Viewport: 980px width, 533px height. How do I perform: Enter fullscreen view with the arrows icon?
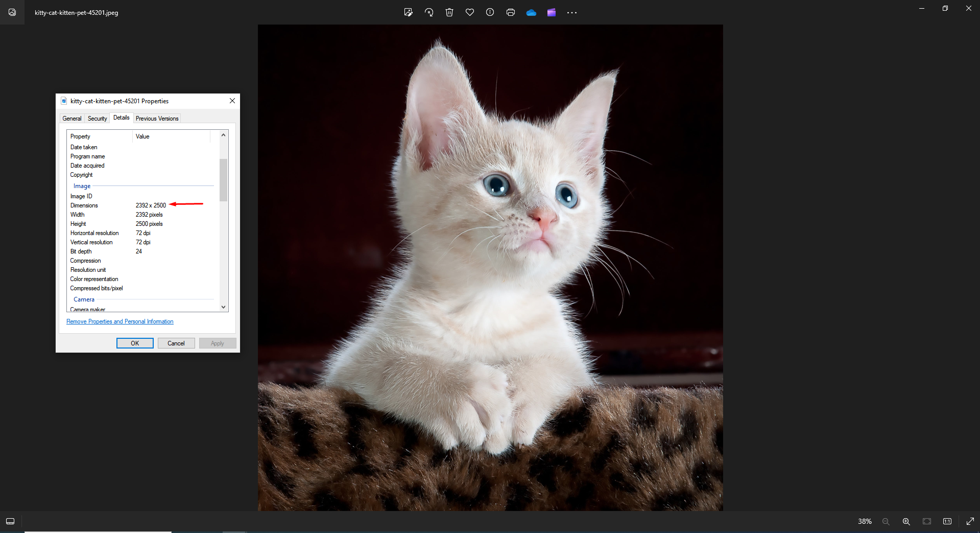pyautogui.click(x=970, y=521)
